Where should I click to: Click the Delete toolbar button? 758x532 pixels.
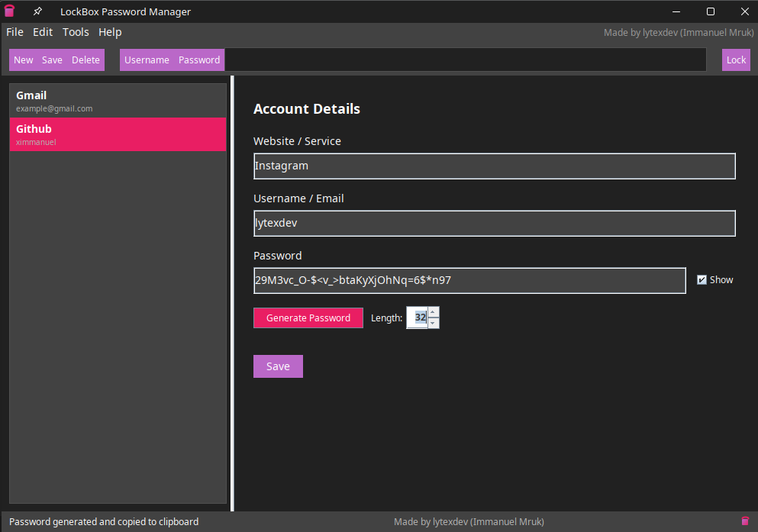coord(85,60)
